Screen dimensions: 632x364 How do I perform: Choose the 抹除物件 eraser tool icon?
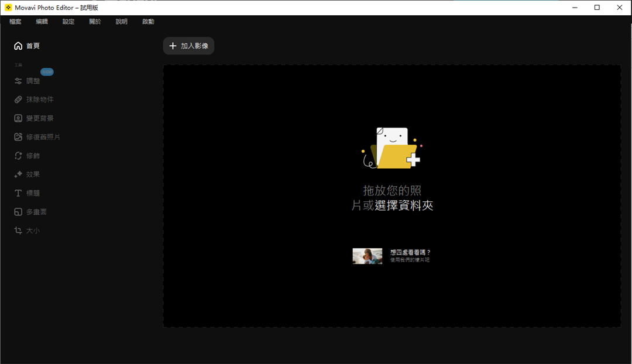point(18,100)
